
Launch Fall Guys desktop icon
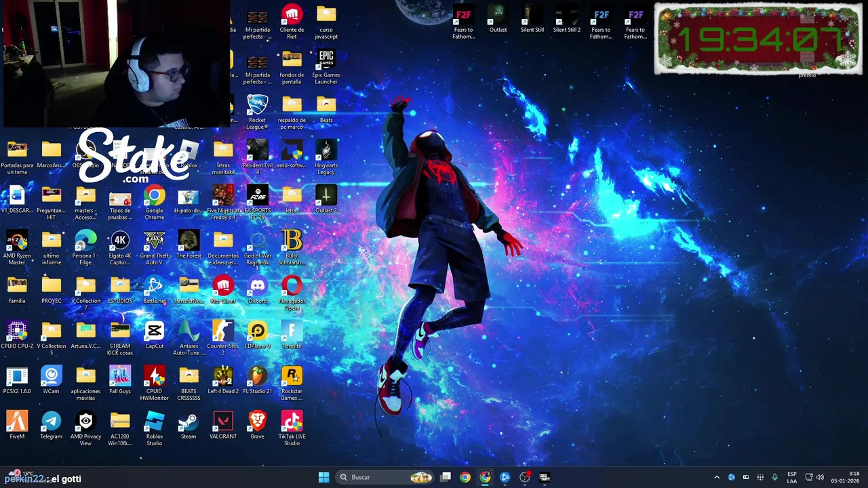point(120,376)
